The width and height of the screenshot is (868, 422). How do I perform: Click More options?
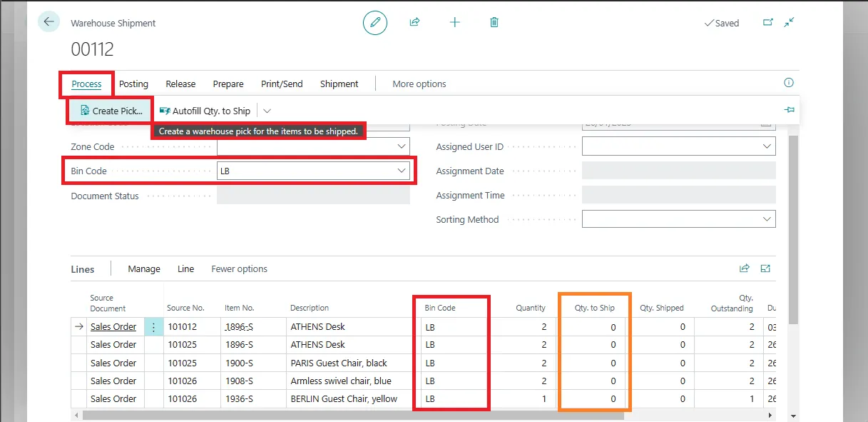[419, 84]
